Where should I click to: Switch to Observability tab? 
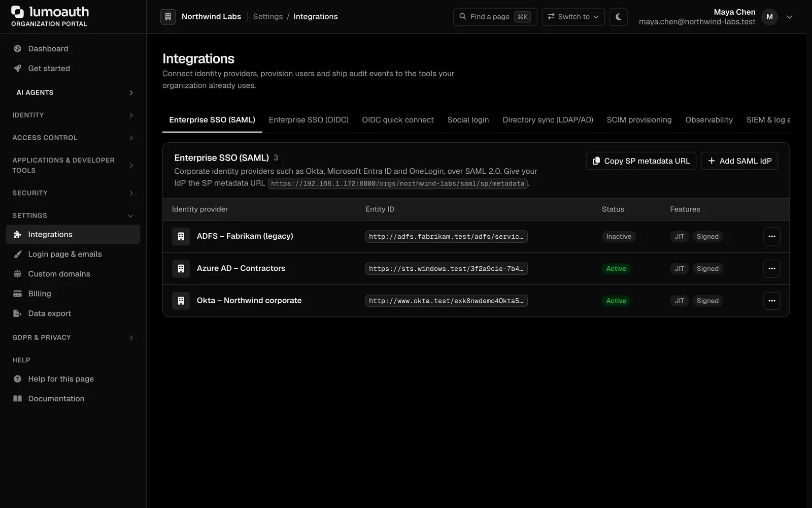click(x=709, y=120)
